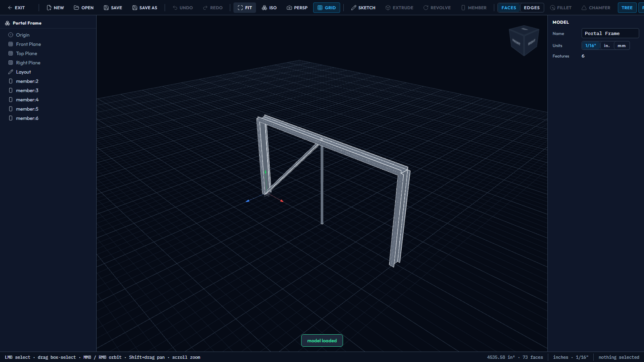Toggle PERSP perspective camera
The height and width of the screenshot is (362, 644).
click(x=297, y=8)
